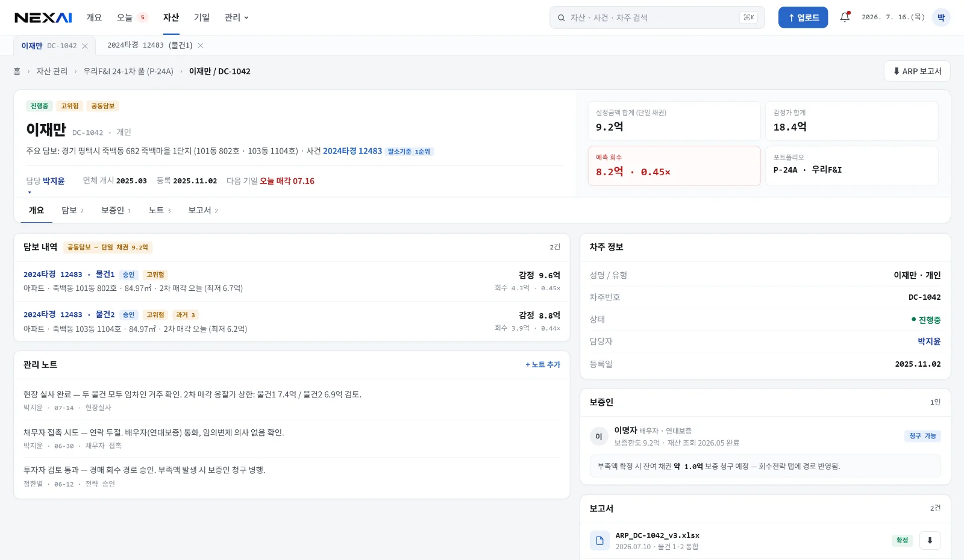The image size is (964, 560).
Task: Click the 업로드 button
Action: click(803, 17)
